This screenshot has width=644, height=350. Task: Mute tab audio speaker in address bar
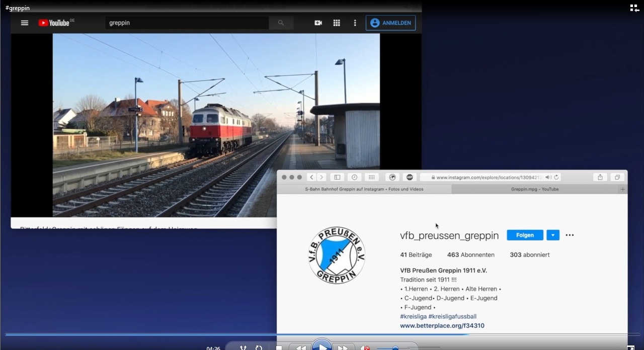coord(548,177)
